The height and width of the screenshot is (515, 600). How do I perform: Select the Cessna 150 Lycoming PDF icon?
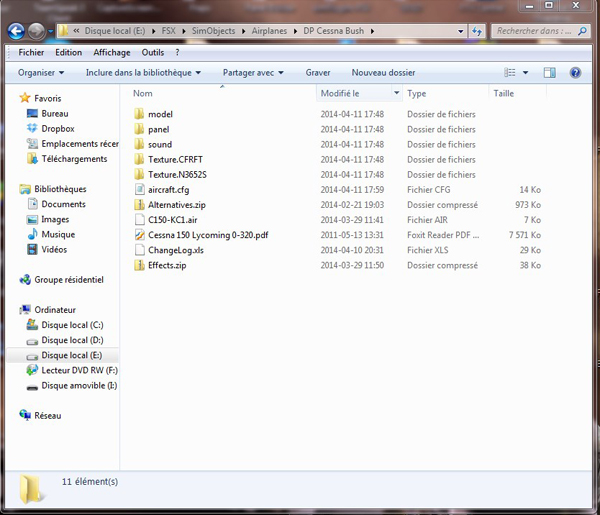tap(139, 235)
